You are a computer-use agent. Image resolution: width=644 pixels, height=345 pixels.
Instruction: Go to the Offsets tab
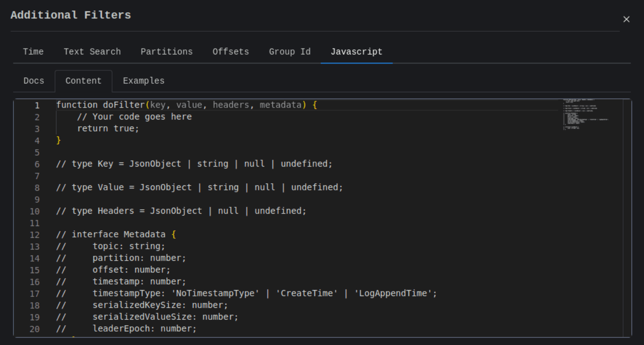point(231,52)
